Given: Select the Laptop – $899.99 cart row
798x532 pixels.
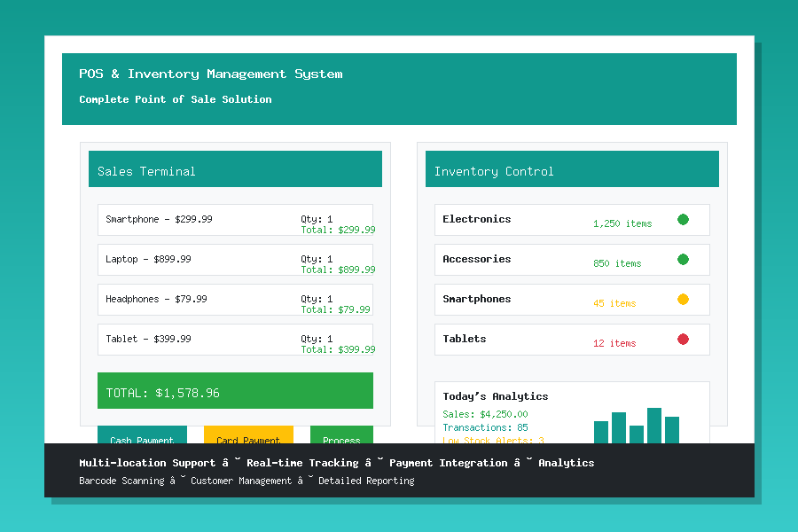Looking at the screenshot, I should (235, 260).
